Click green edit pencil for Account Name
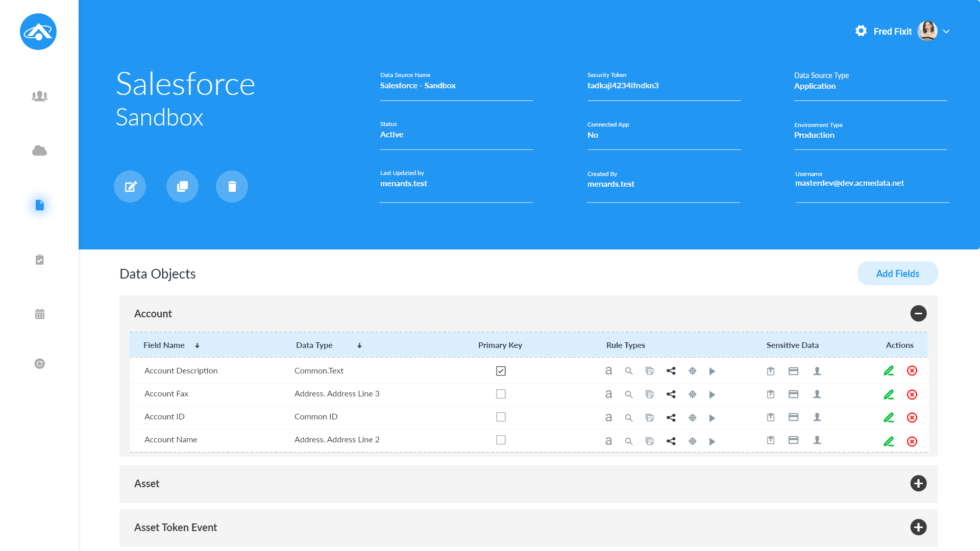 click(889, 441)
